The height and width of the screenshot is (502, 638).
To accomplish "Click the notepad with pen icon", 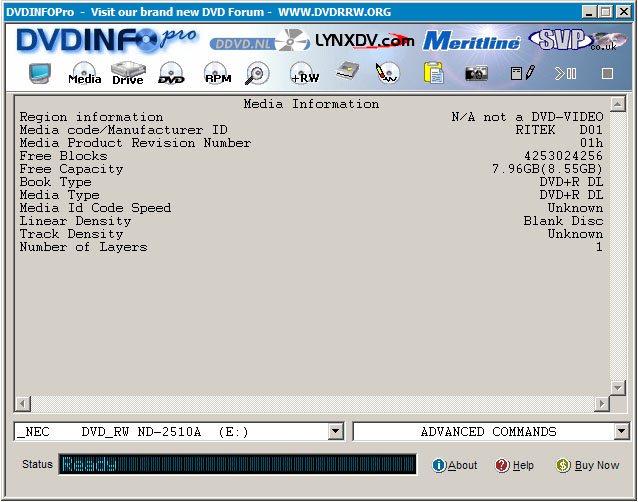I will click(x=522, y=73).
